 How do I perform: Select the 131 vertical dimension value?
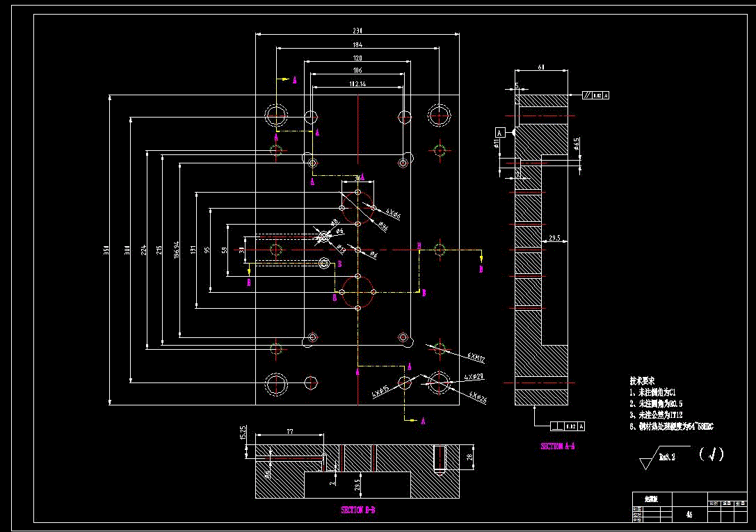193,250
